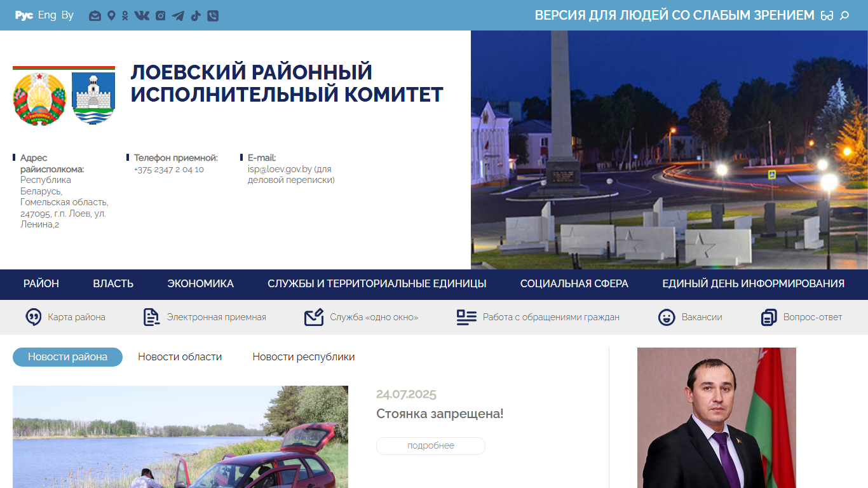Click the Loev district coat of arms
Image resolution: width=868 pixels, height=488 pixels.
pyautogui.click(x=93, y=98)
